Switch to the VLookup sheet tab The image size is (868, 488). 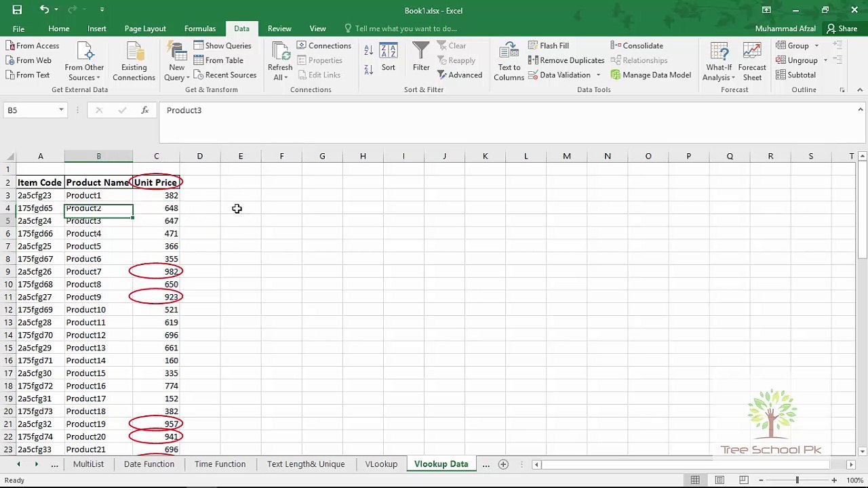pyautogui.click(x=381, y=464)
